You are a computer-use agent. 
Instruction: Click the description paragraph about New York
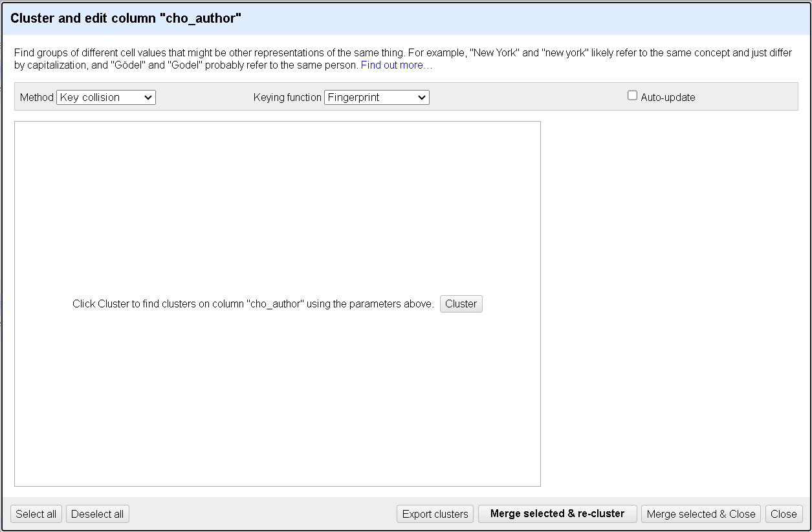[259, 53]
